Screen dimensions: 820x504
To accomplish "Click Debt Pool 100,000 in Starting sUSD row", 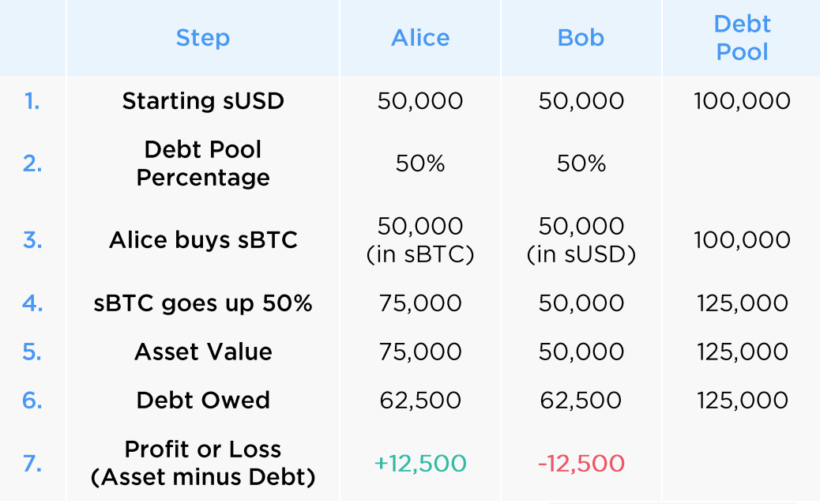I will tap(742, 101).
